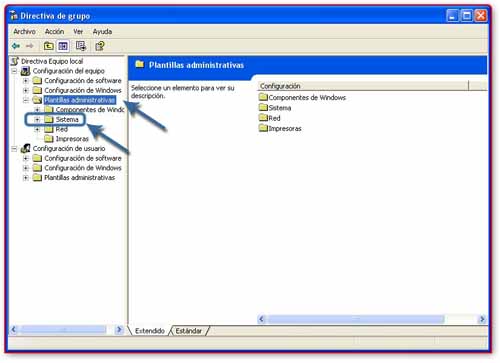Select Plantillas administrativas under usuario
Screen dimensions: 500x363
click(x=80, y=177)
